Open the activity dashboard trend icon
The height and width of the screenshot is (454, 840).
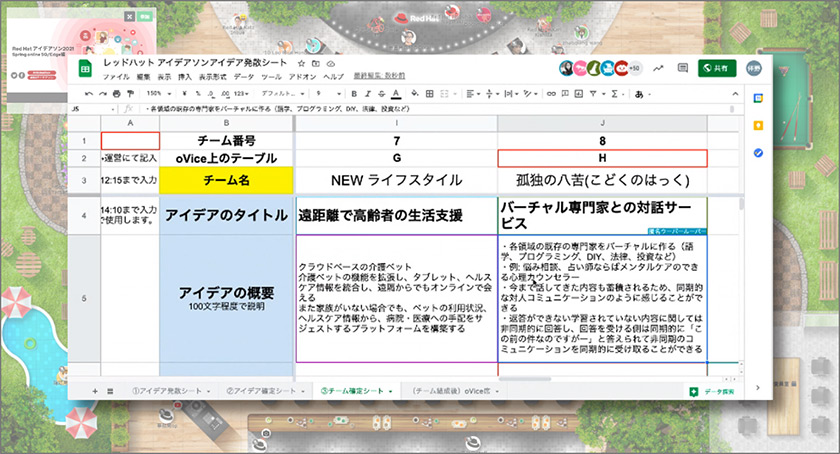tap(657, 68)
